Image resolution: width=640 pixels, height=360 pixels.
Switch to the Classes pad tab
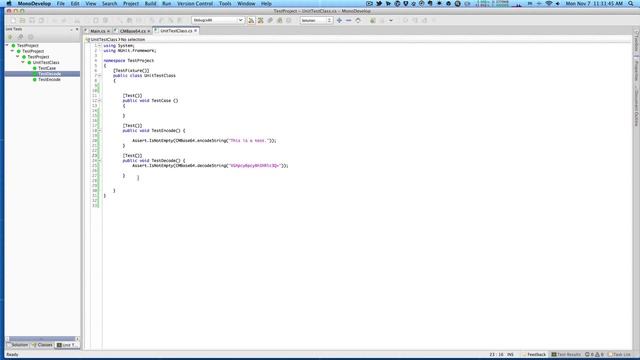coord(42,345)
